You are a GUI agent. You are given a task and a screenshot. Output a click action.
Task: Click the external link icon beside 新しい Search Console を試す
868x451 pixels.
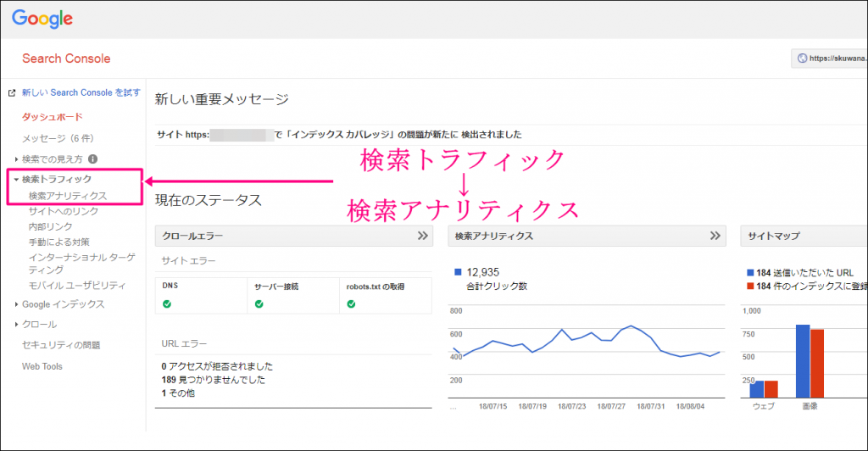click(12, 93)
